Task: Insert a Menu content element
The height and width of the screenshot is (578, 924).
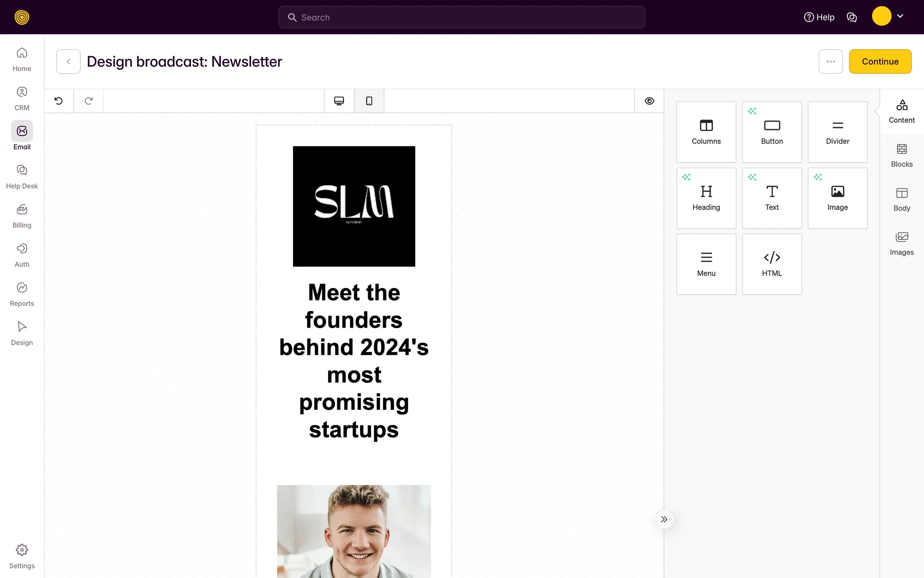Action: click(706, 264)
